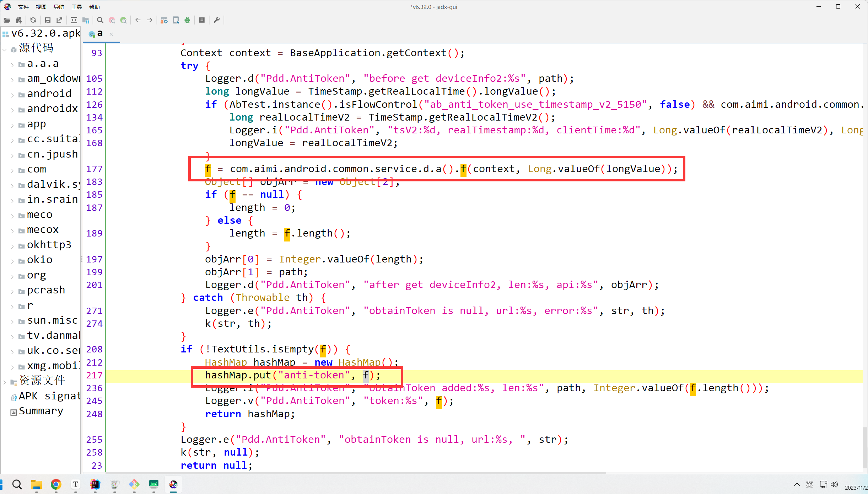Navigate back with left arrow
The height and width of the screenshot is (494, 868).
[x=138, y=20]
